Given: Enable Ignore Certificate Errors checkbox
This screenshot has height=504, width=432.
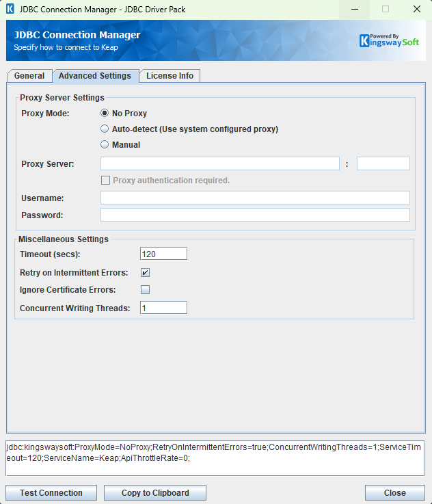Looking at the screenshot, I should 145,289.
